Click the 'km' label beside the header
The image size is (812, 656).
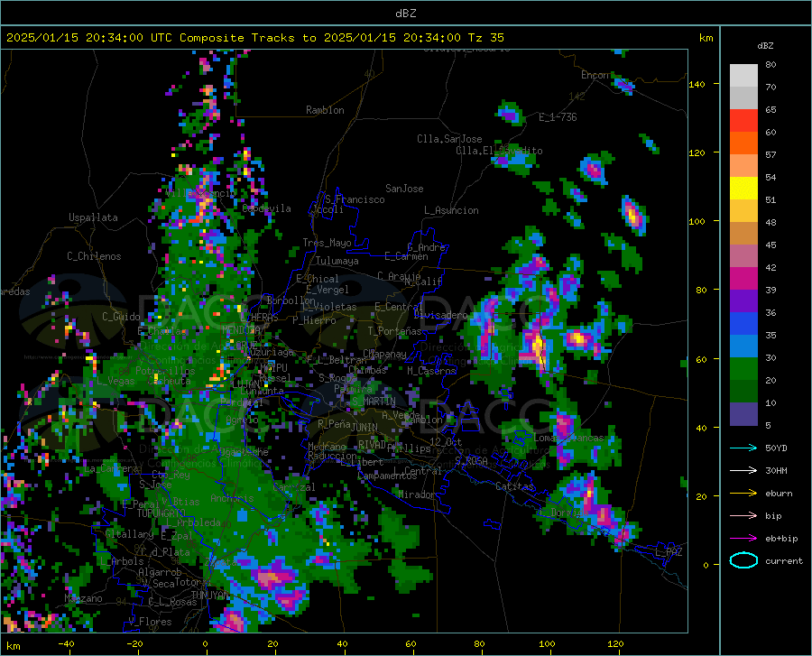(706, 38)
